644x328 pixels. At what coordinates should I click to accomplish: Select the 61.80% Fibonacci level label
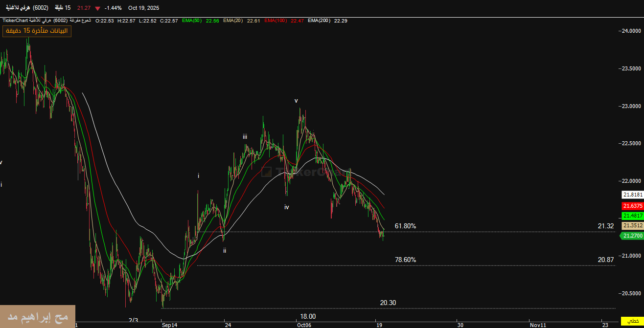[x=405, y=226]
